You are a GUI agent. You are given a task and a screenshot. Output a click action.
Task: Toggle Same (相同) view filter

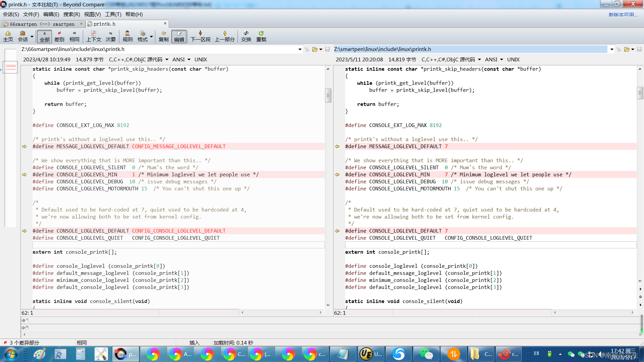tap(74, 36)
